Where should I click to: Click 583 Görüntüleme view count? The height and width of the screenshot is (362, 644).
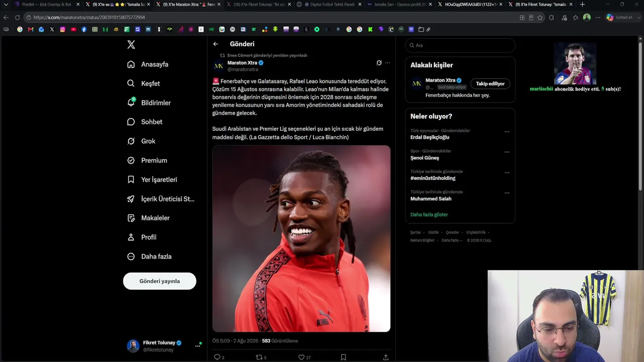[x=280, y=341]
